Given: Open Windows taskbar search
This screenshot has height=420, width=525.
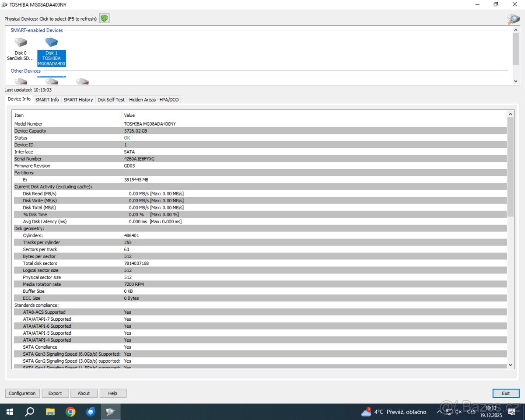Looking at the screenshot, I should click(30, 412).
